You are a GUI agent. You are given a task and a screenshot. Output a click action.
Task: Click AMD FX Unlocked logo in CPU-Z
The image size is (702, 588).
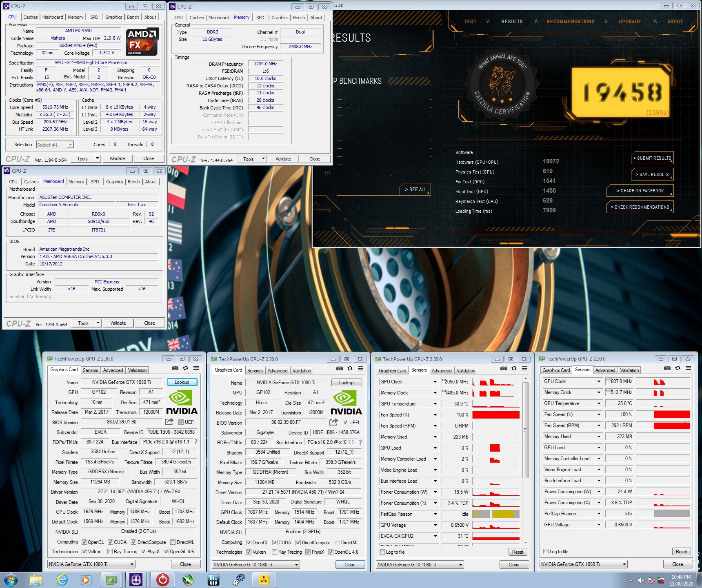pyautogui.click(x=142, y=42)
